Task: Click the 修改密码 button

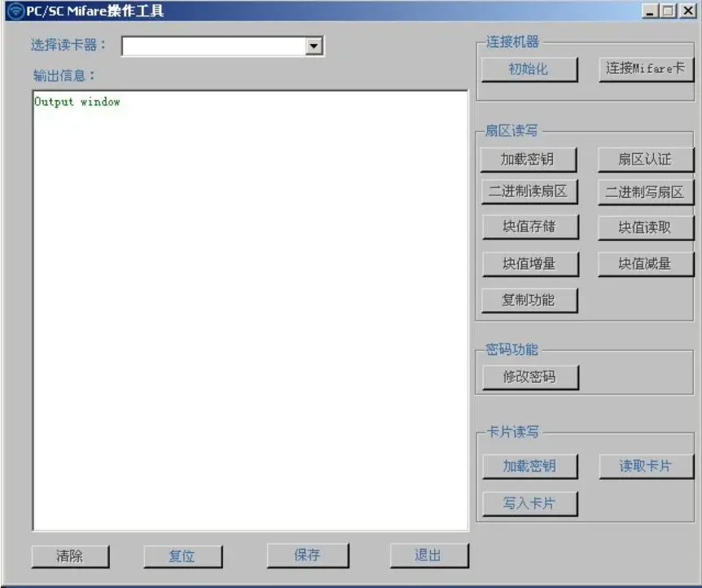Action: [530, 378]
